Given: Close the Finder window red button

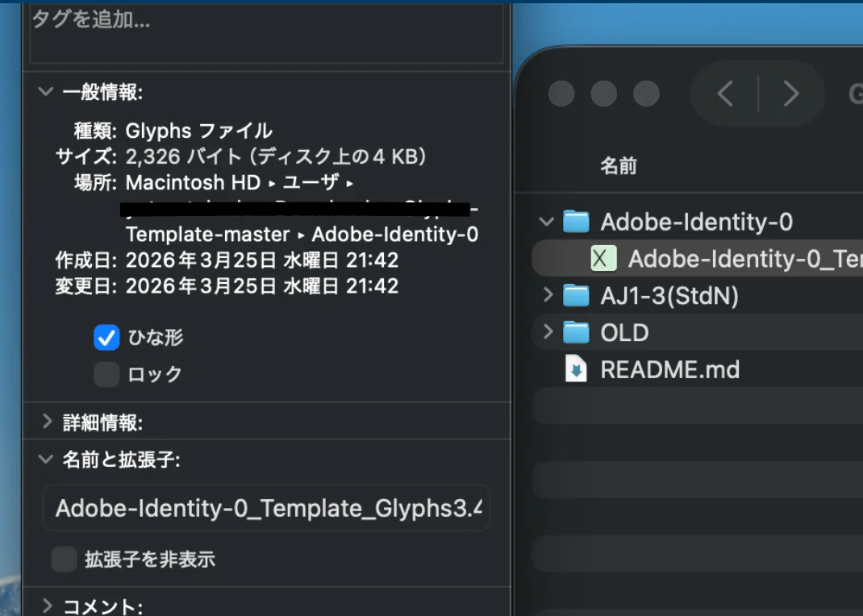Looking at the screenshot, I should (x=561, y=94).
